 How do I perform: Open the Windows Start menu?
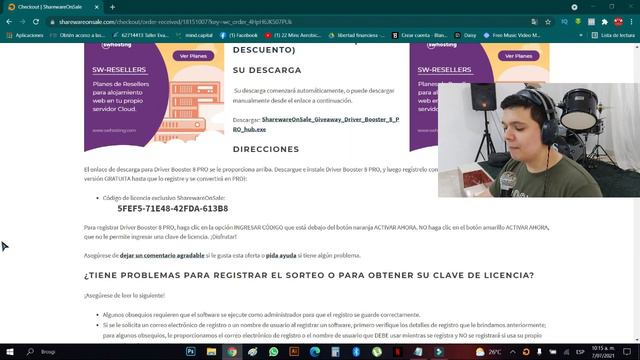(10, 351)
